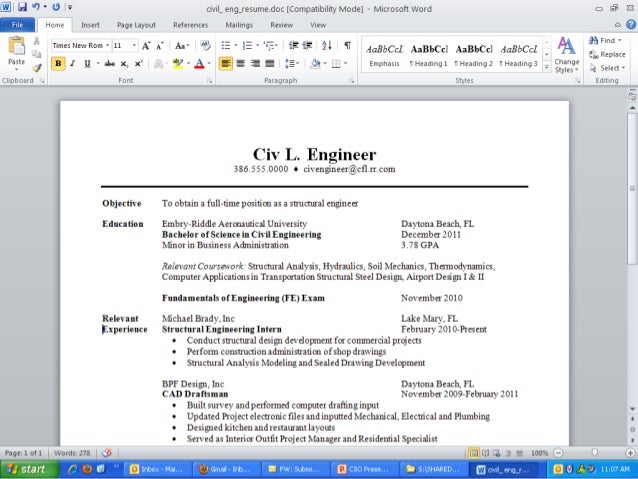The height and width of the screenshot is (479, 638).
Task: Open Text Effects glowing A icon
Action: pos(159,63)
